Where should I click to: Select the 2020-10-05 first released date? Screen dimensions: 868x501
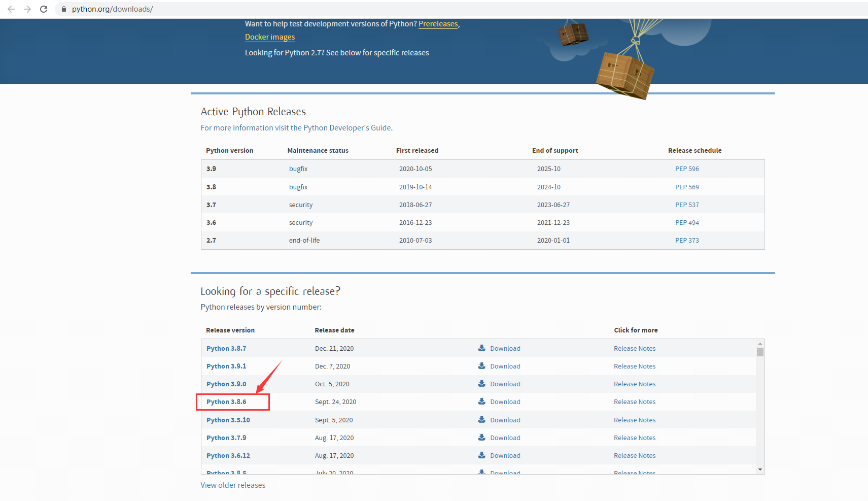tap(415, 169)
